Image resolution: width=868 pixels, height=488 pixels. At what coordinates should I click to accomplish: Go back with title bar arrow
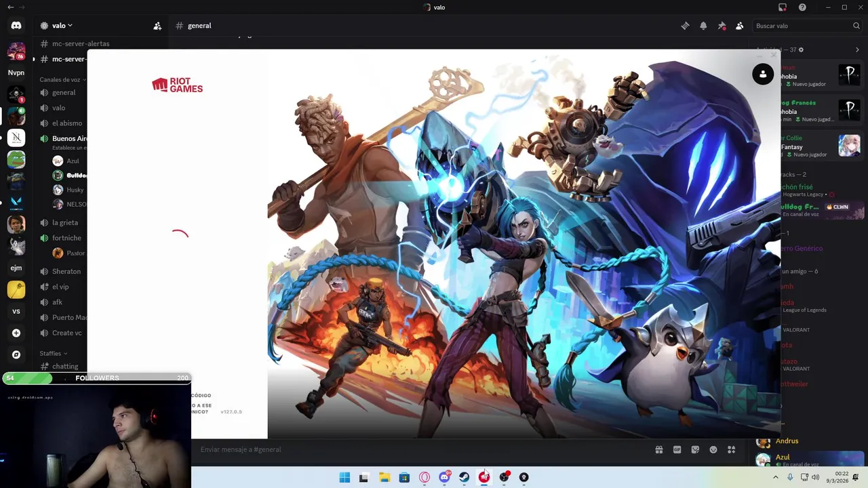tap(11, 7)
